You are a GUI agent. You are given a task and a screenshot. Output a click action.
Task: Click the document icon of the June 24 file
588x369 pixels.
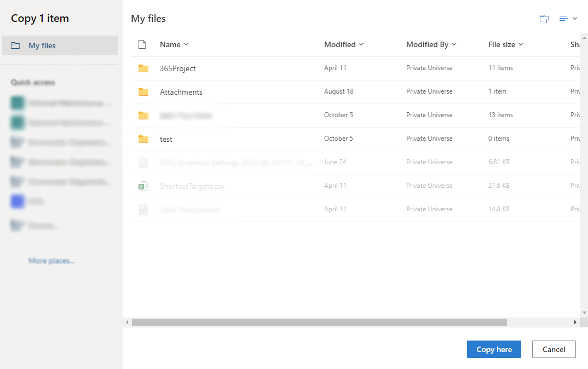point(143,162)
